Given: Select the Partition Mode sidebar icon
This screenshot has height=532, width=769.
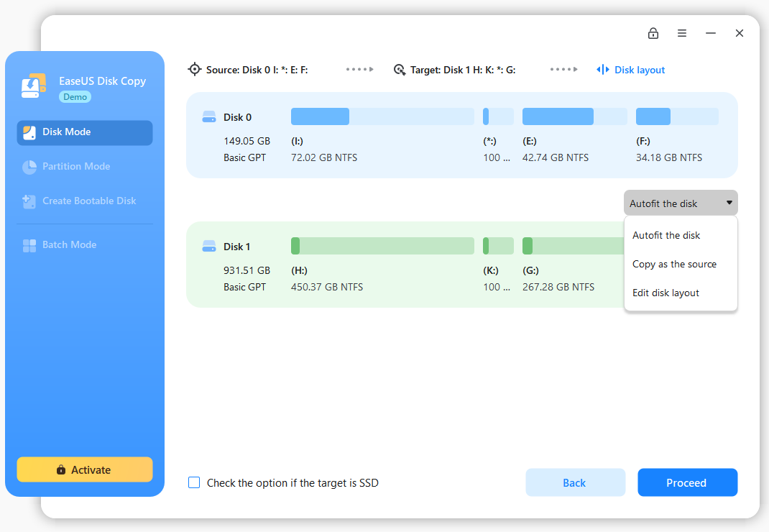Looking at the screenshot, I should tap(29, 166).
